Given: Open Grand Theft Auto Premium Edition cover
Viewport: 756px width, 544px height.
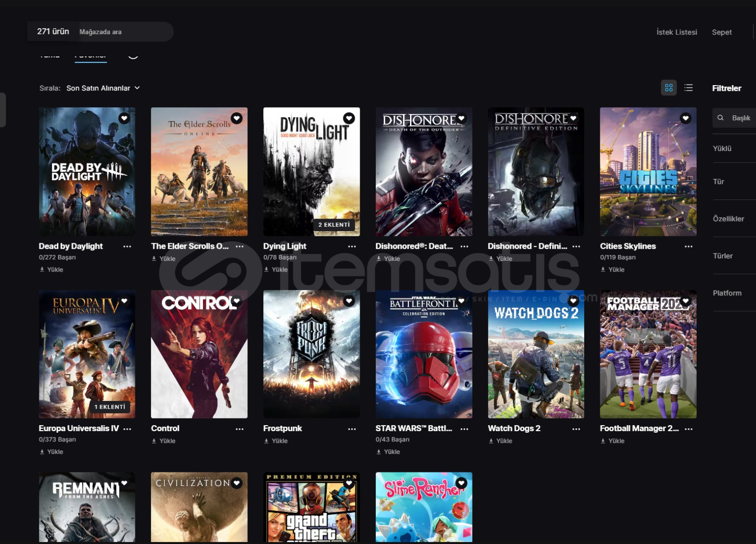Looking at the screenshot, I should (x=312, y=507).
